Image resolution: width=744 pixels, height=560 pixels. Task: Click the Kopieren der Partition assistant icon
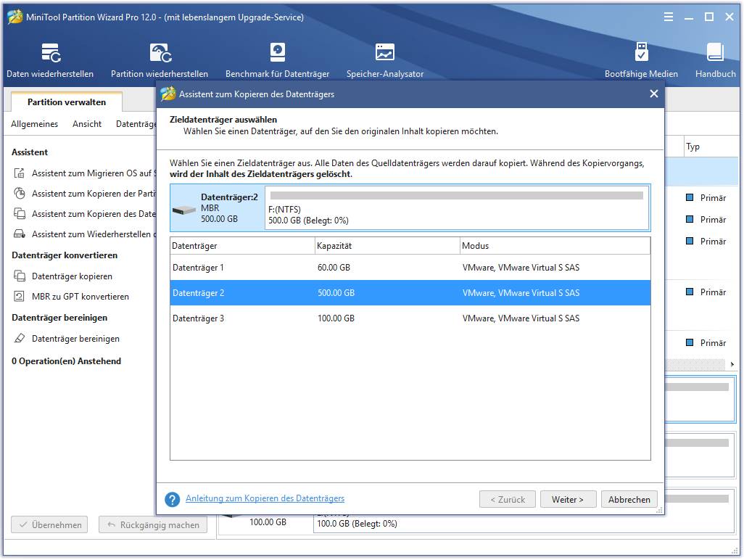tap(20, 194)
